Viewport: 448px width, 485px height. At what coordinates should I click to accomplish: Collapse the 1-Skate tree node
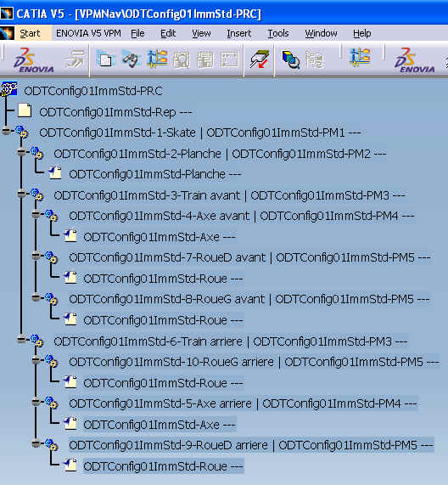pyautogui.click(x=6, y=131)
